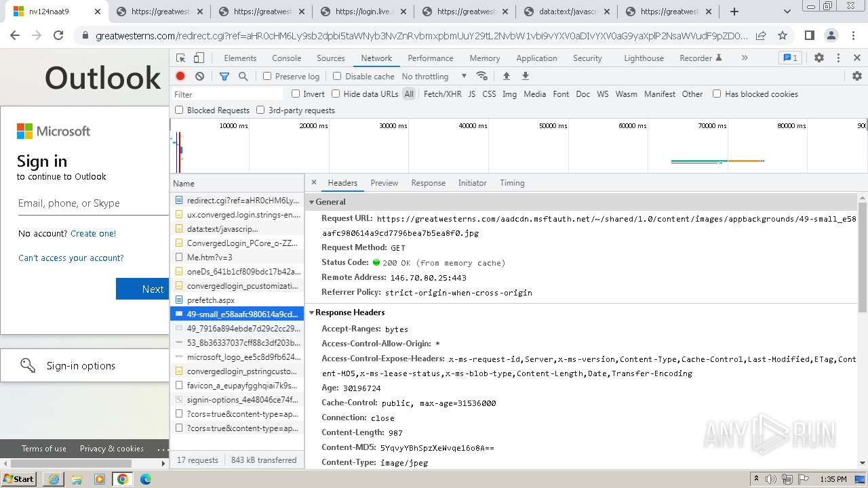
Task: Open DevTools main settings gear
Action: [819, 58]
